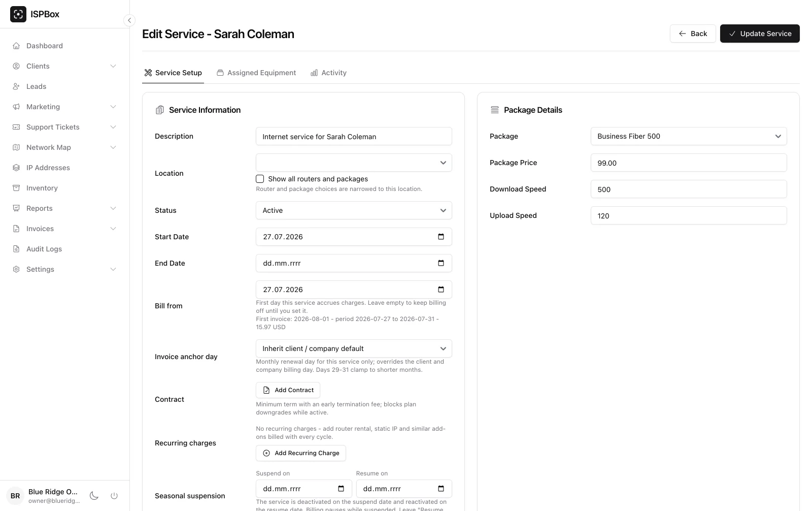Screen dimensions: 812x511
Task: Open Inventory in the sidebar
Action: click(65, 188)
